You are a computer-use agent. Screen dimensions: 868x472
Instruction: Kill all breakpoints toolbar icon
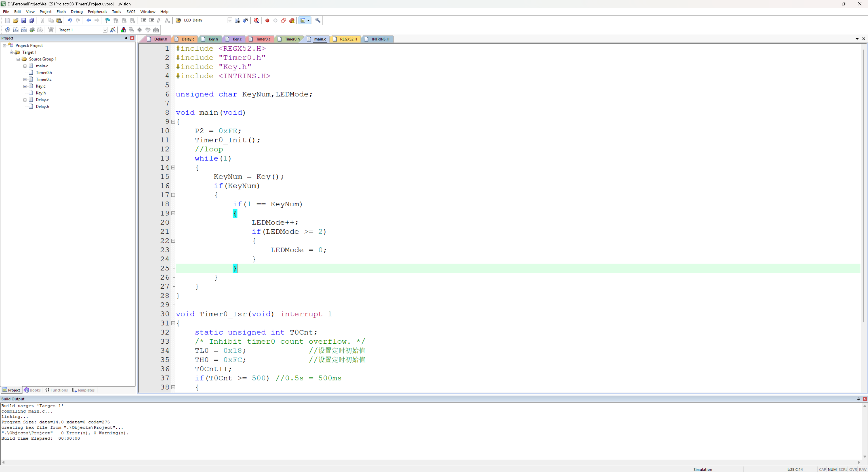coord(292,20)
